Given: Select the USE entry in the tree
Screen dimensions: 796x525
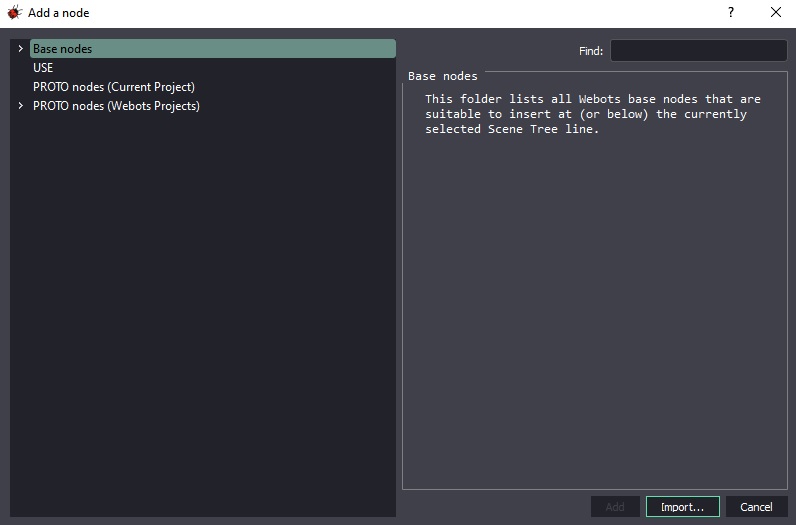Looking at the screenshot, I should [x=43, y=68].
